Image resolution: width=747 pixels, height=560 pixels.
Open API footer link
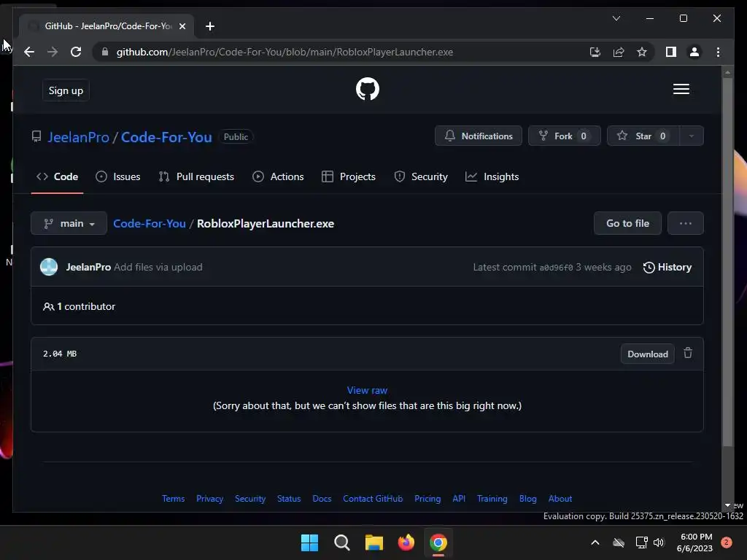click(459, 499)
